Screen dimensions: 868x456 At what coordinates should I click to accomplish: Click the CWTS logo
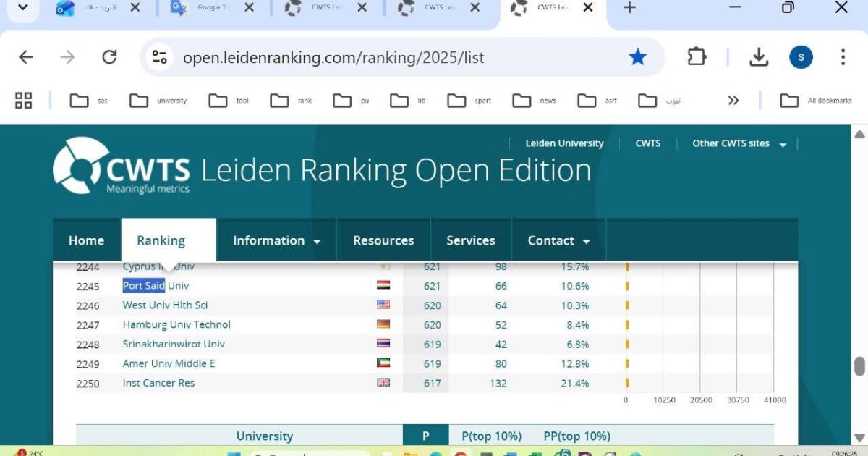119,168
